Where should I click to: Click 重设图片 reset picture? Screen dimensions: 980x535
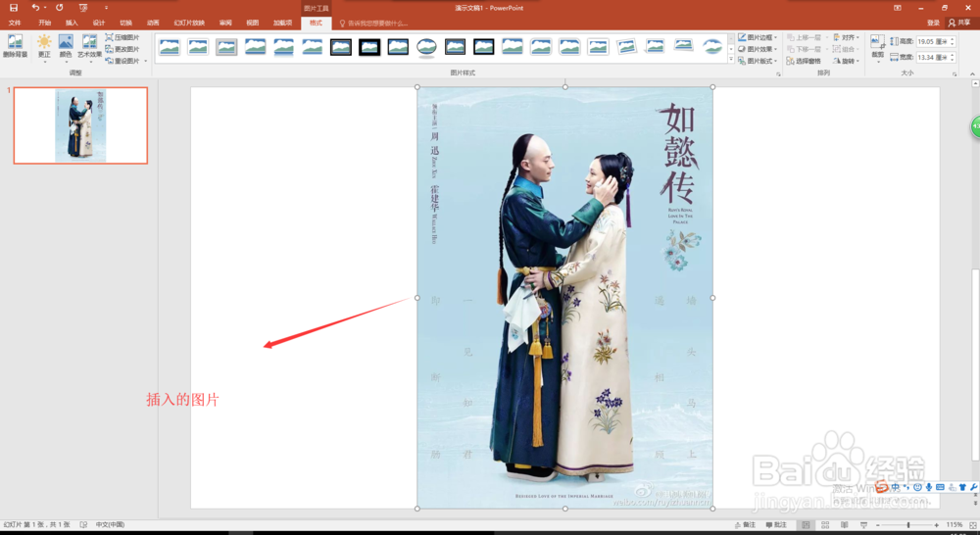122,61
